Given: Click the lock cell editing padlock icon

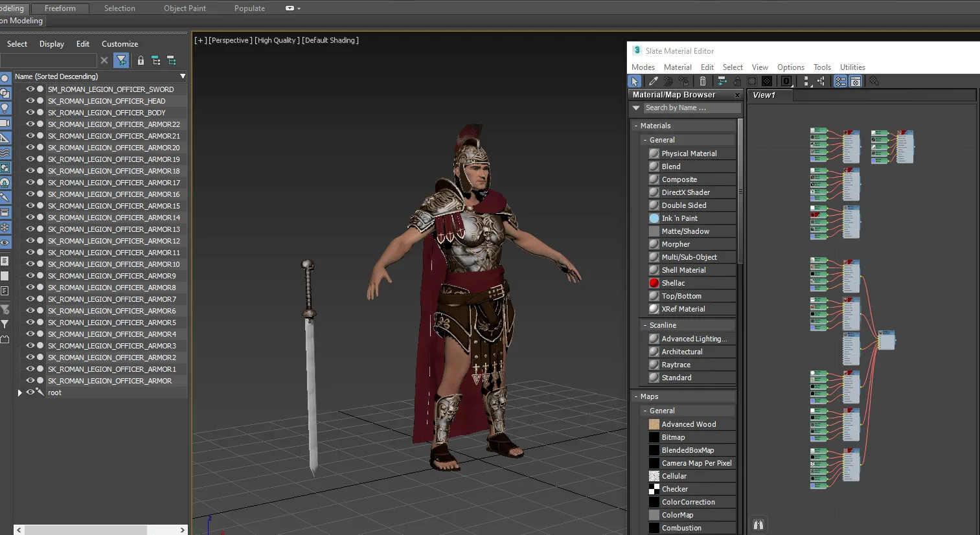Looking at the screenshot, I should pos(141,60).
